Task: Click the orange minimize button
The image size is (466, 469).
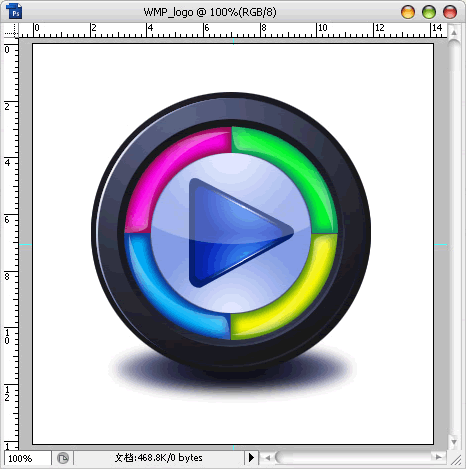Action: (408, 12)
